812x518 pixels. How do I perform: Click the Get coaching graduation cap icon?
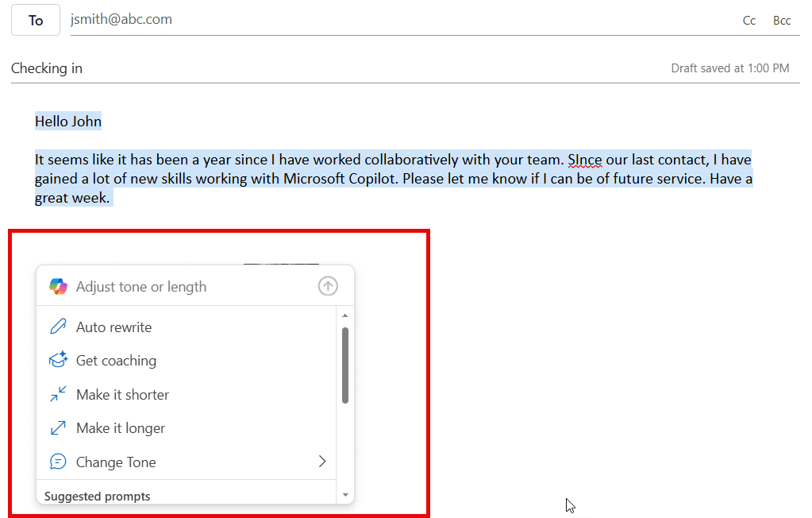(58, 359)
